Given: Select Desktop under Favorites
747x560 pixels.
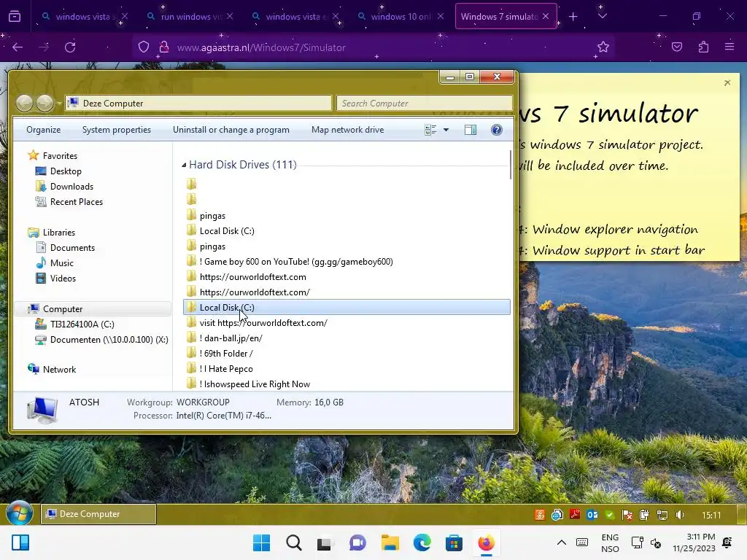Looking at the screenshot, I should coord(66,171).
